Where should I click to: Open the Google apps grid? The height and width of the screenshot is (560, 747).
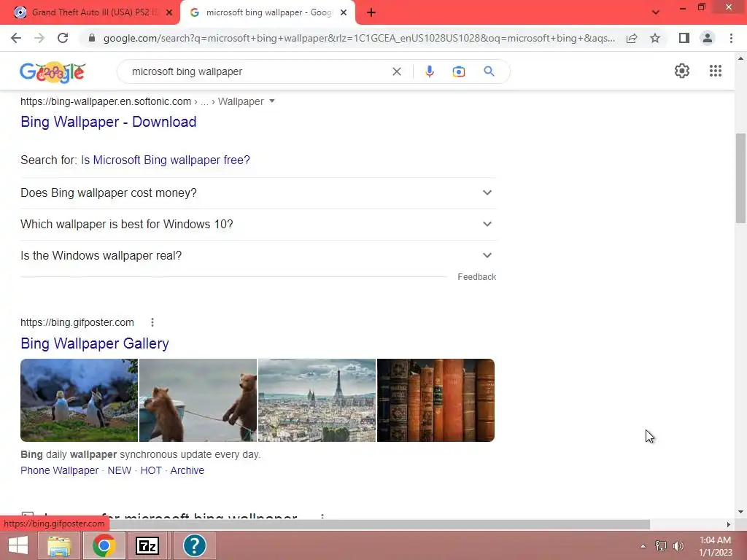(x=715, y=71)
